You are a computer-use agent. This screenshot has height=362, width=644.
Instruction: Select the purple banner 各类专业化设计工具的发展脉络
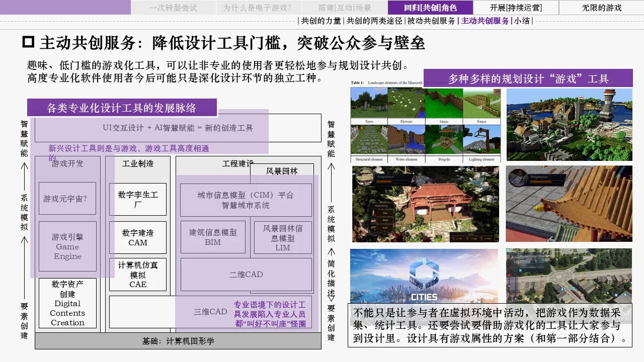(122, 108)
